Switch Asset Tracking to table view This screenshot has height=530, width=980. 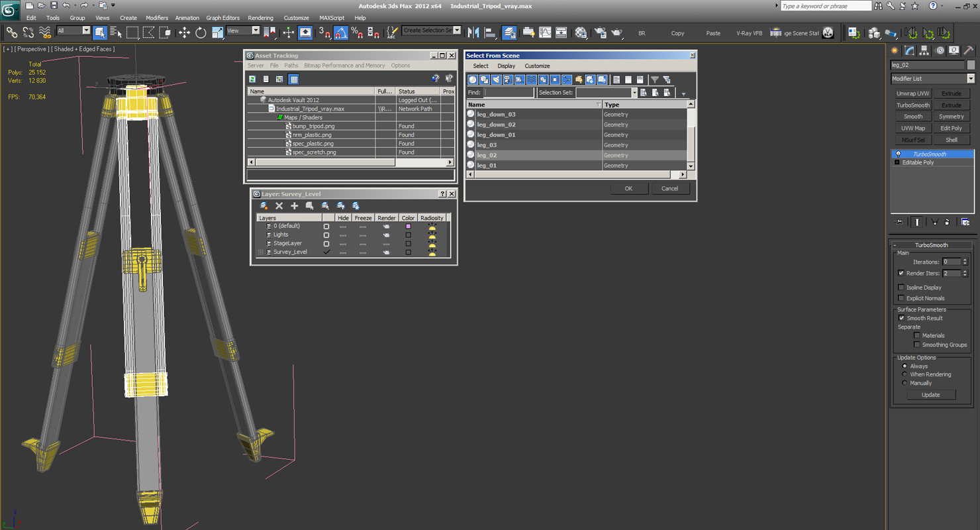click(294, 79)
